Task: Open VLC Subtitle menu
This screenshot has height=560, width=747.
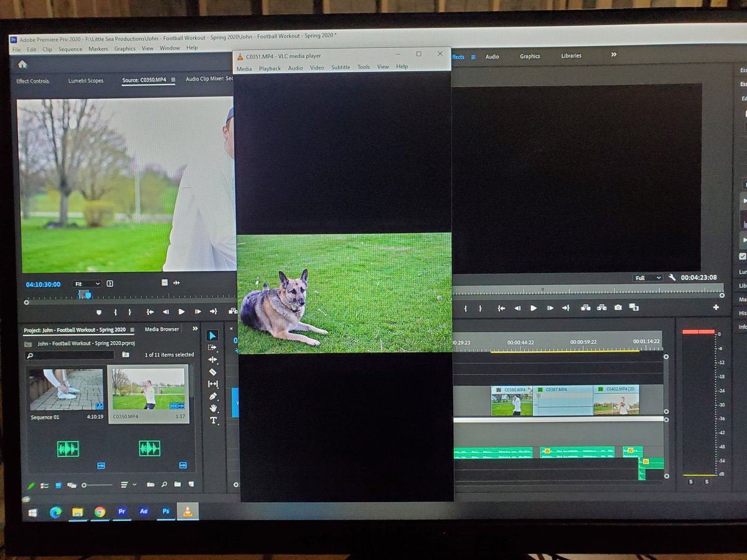Action: pos(341,67)
